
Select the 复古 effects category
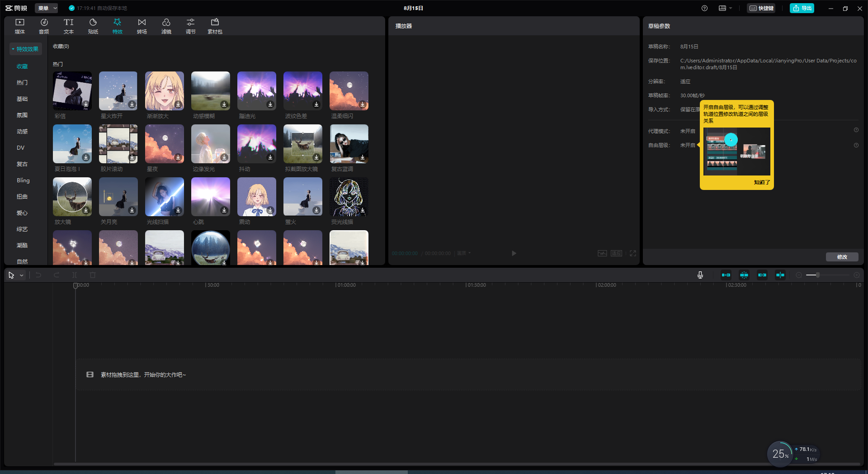coord(22,164)
